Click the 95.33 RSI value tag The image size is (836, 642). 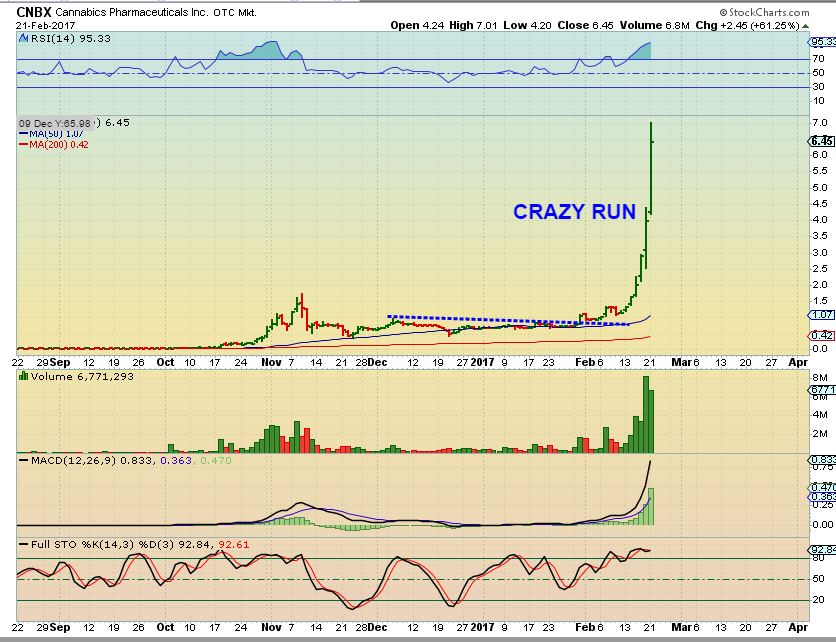(822, 42)
